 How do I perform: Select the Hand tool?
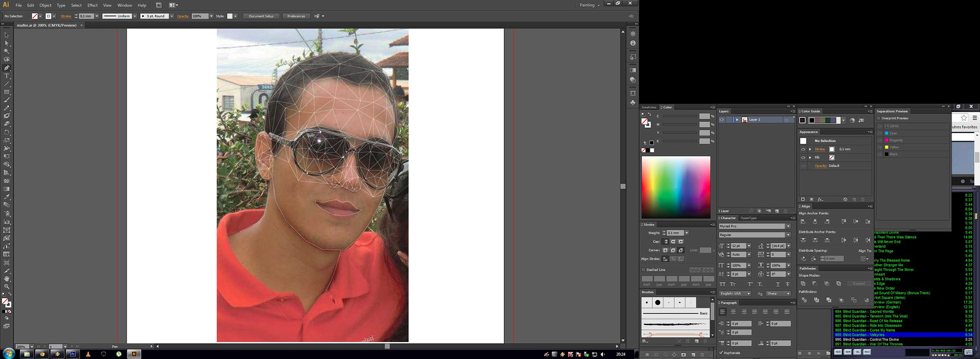(7, 278)
